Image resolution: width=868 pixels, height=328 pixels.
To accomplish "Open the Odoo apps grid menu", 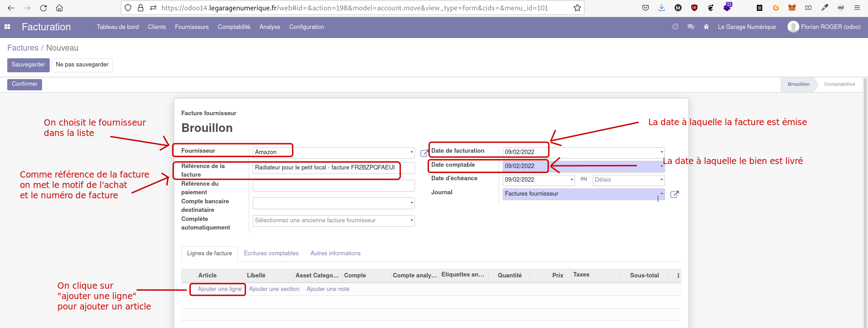I will pos(7,27).
